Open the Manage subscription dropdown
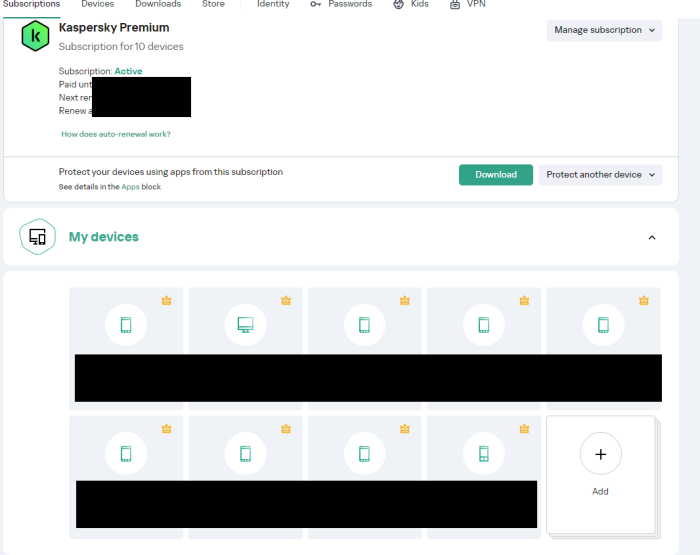 [x=604, y=30]
